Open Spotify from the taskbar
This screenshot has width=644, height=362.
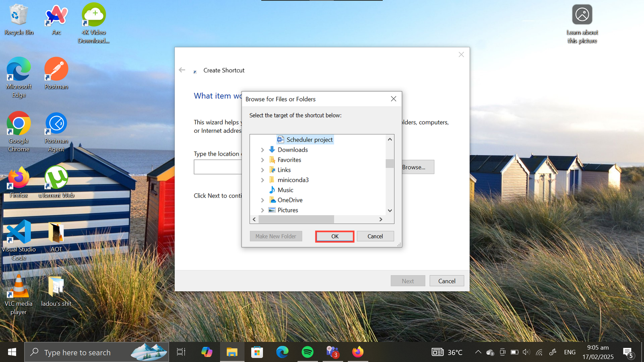coord(308,352)
